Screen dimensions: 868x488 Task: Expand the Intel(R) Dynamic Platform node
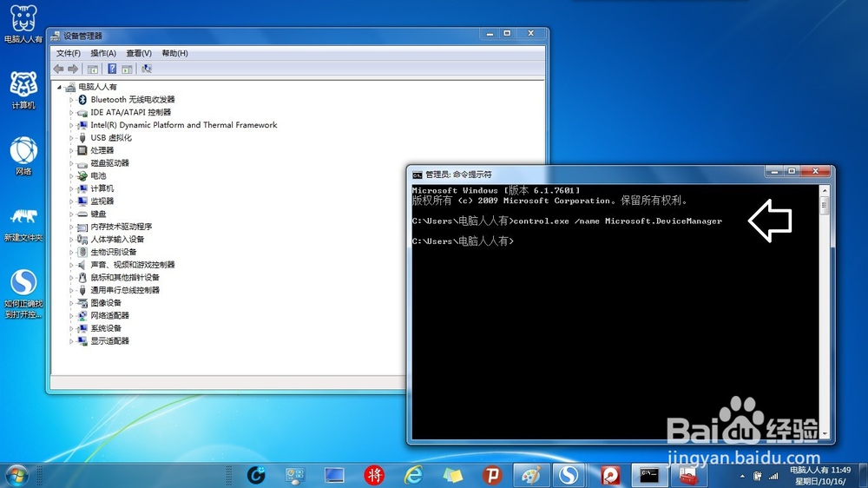click(71, 125)
